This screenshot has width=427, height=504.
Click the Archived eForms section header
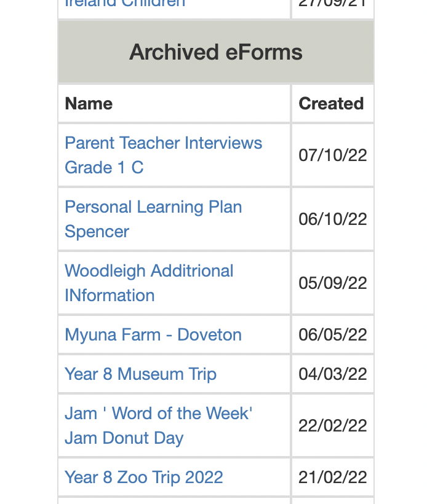click(x=215, y=52)
